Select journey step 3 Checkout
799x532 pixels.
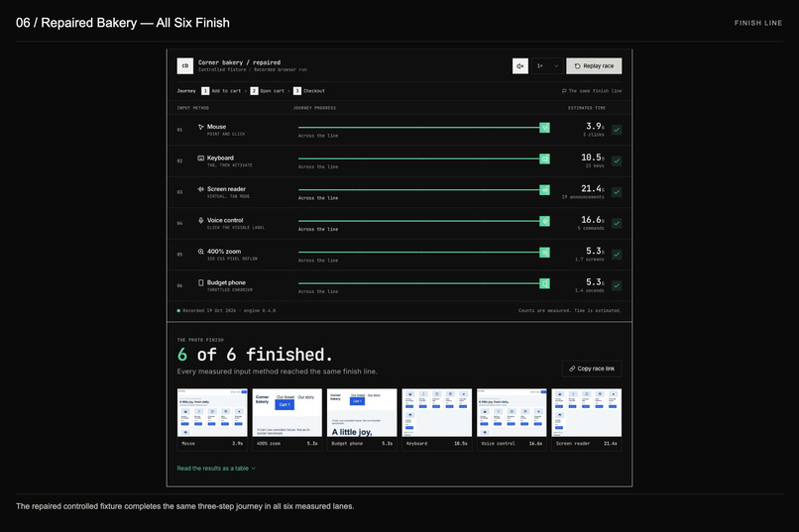point(309,90)
